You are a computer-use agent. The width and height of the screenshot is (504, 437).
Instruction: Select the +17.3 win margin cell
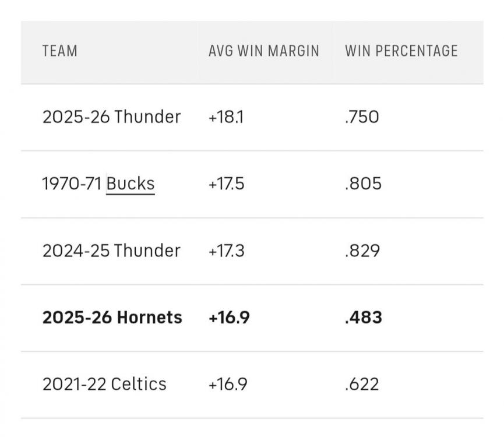pyautogui.click(x=227, y=251)
